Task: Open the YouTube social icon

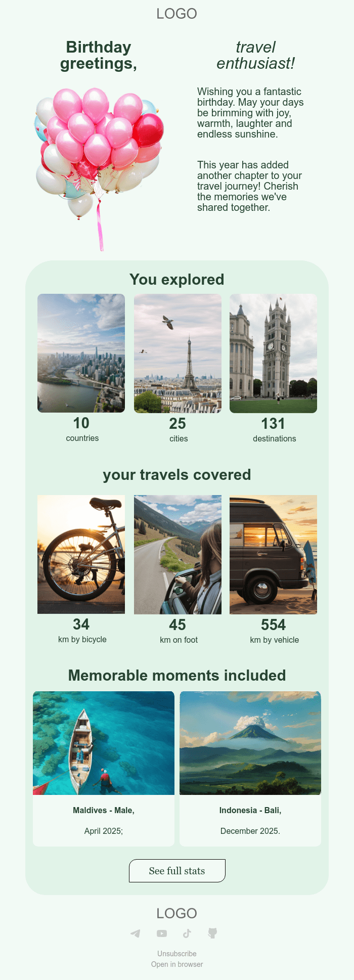Action: pos(162,933)
